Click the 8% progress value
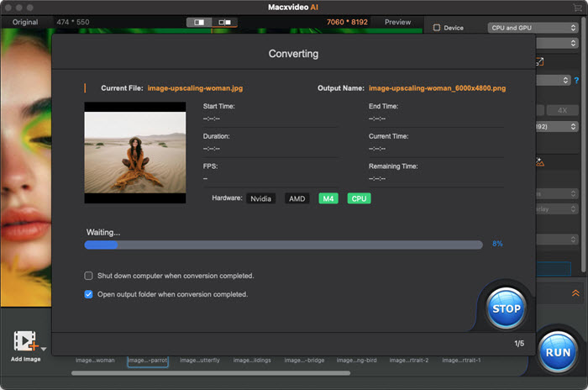This screenshot has width=588, height=390. point(497,244)
